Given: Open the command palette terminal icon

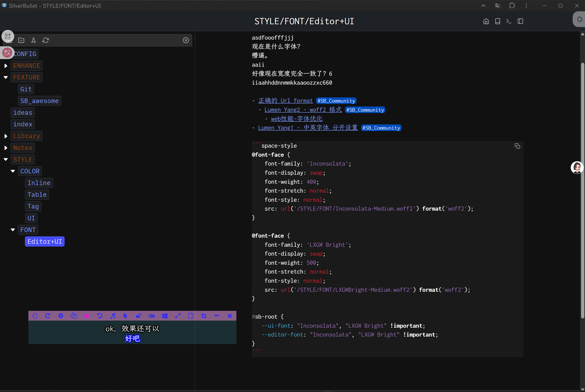Looking at the screenshot, I should 509,21.
